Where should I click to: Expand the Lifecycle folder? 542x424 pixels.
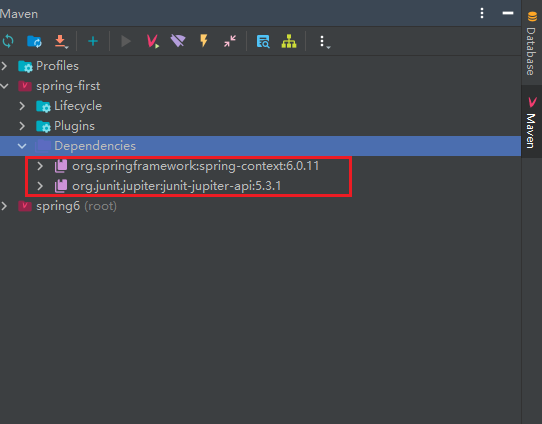[x=22, y=106]
